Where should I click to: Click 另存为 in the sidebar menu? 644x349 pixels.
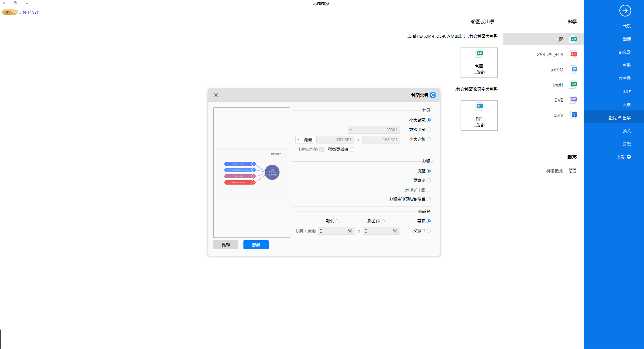coord(624,78)
